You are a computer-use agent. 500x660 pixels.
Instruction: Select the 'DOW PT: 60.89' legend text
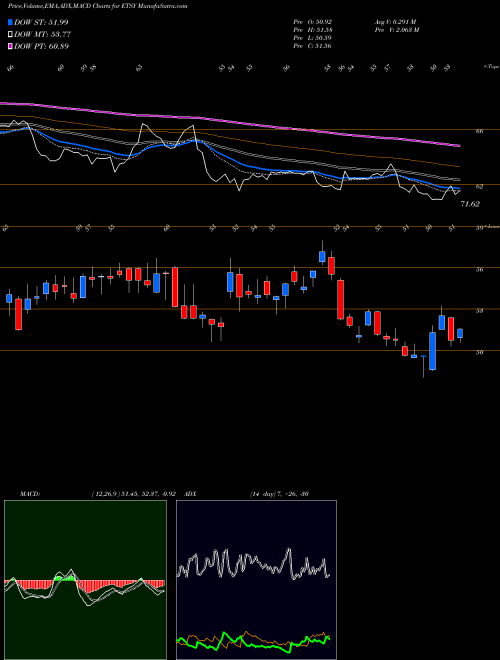tap(41, 46)
